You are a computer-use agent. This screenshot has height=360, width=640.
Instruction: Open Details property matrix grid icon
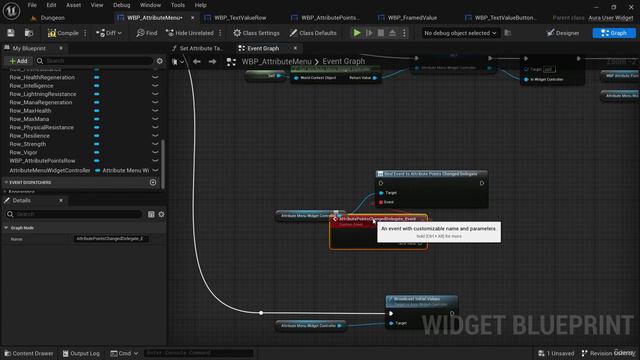151,214
